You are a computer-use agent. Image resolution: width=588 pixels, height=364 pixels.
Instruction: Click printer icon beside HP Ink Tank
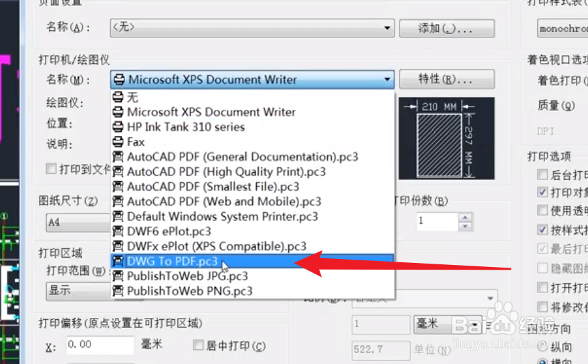pyautogui.click(x=118, y=127)
